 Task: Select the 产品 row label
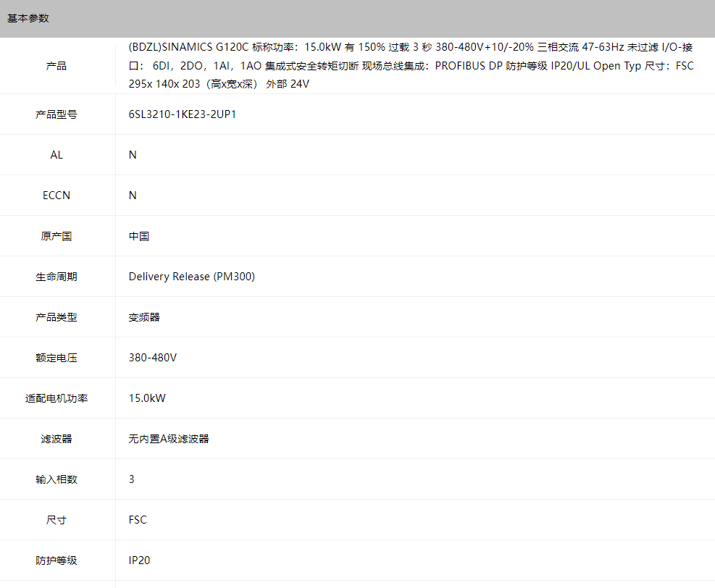pos(57,66)
